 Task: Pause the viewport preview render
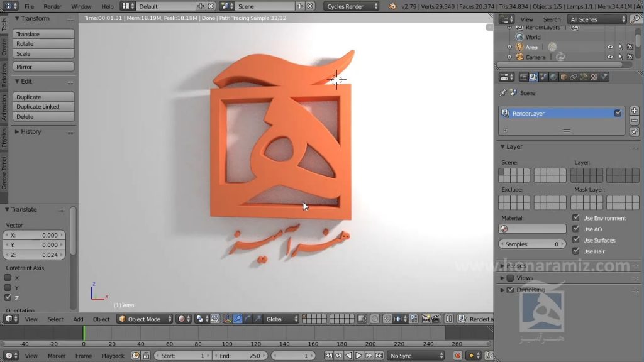pos(448,319)
